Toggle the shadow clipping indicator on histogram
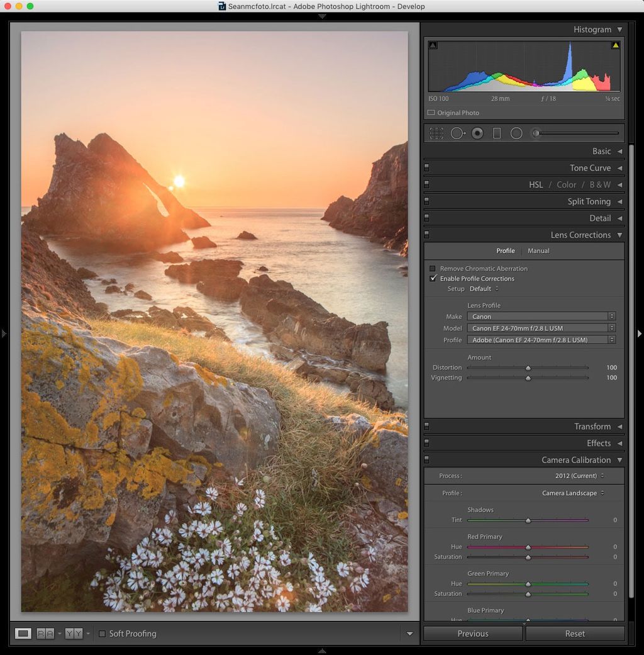 [x=433, y=45]
